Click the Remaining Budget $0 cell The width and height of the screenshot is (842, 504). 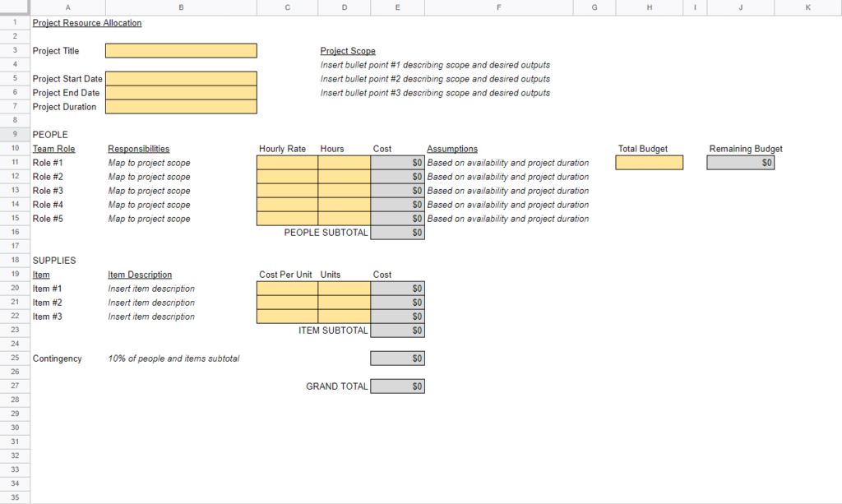741,163
